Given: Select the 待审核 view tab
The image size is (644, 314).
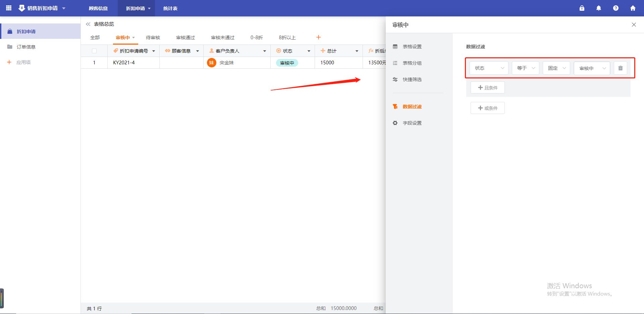Looking at the screenshot, I should pos(153,38).
